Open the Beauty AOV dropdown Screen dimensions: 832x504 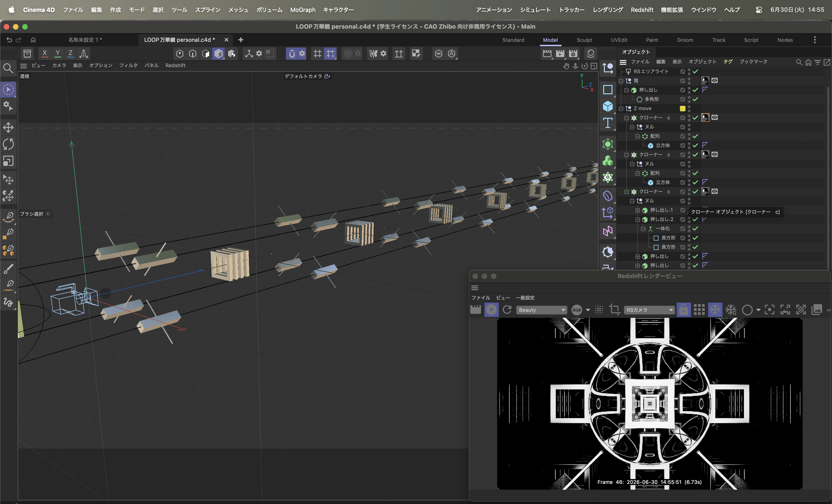tap(542, 310)
